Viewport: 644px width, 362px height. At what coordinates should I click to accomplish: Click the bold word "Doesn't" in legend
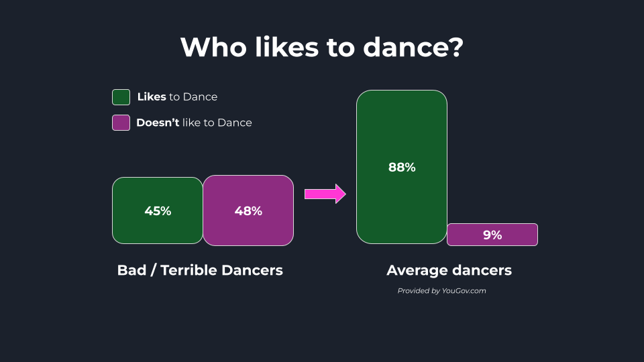pyautogui.click(x=158, y=123)
